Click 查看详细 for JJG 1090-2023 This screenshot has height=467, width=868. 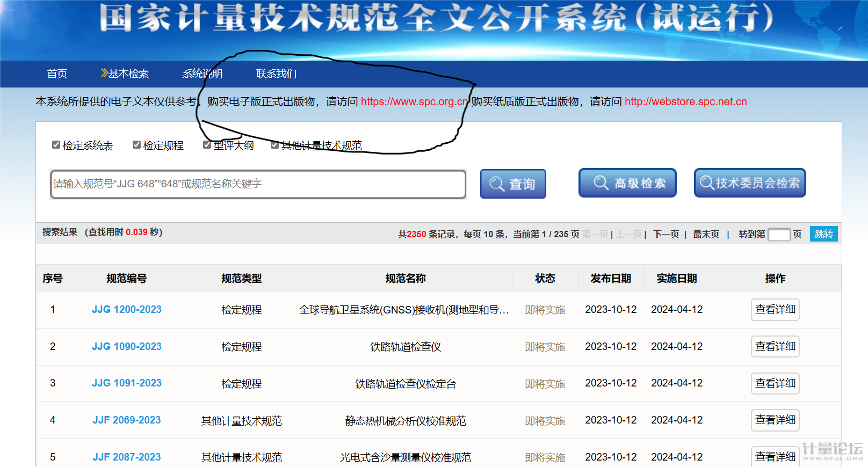point(775,347)
